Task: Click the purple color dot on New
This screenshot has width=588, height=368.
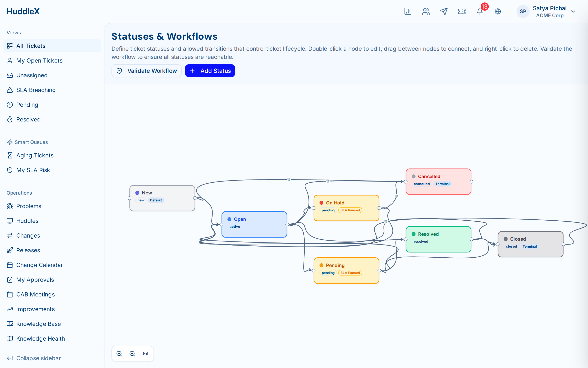Action: click(x=137, y=193)
